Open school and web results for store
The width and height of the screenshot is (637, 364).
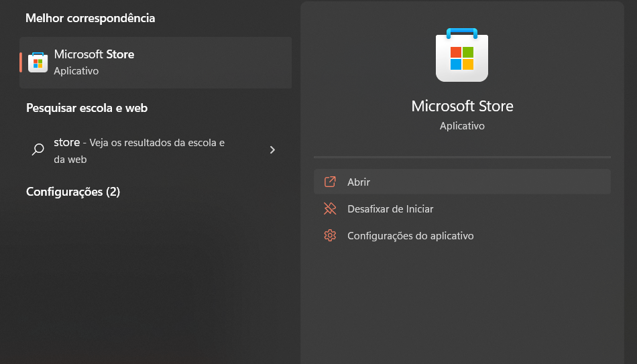coord(156,150)
